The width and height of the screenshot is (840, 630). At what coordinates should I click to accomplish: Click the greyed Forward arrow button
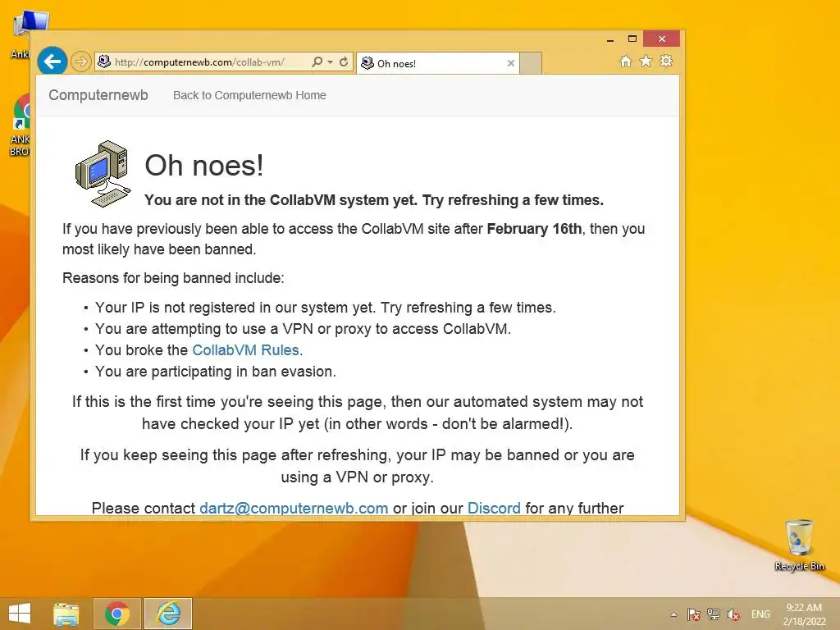point(80,62)
